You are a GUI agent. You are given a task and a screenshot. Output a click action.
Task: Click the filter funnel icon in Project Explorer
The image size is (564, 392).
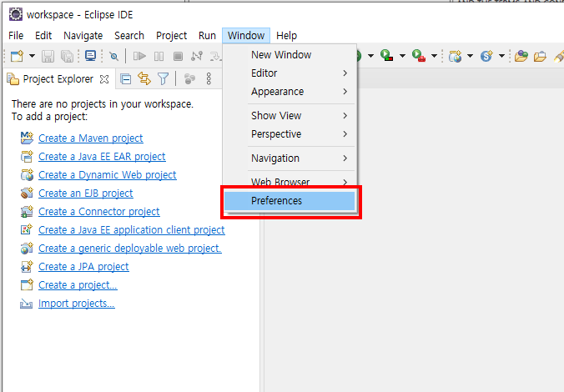(x=163, y=78)
